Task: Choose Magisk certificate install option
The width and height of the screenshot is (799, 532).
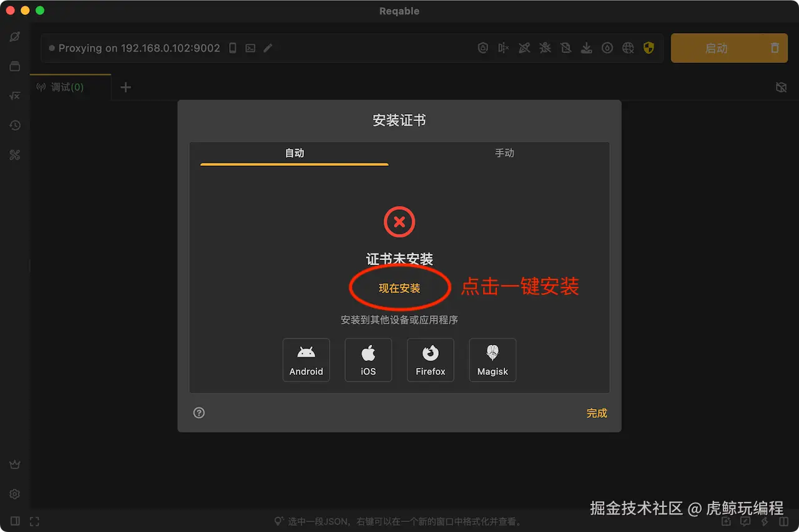Action: tap(493, 360)
